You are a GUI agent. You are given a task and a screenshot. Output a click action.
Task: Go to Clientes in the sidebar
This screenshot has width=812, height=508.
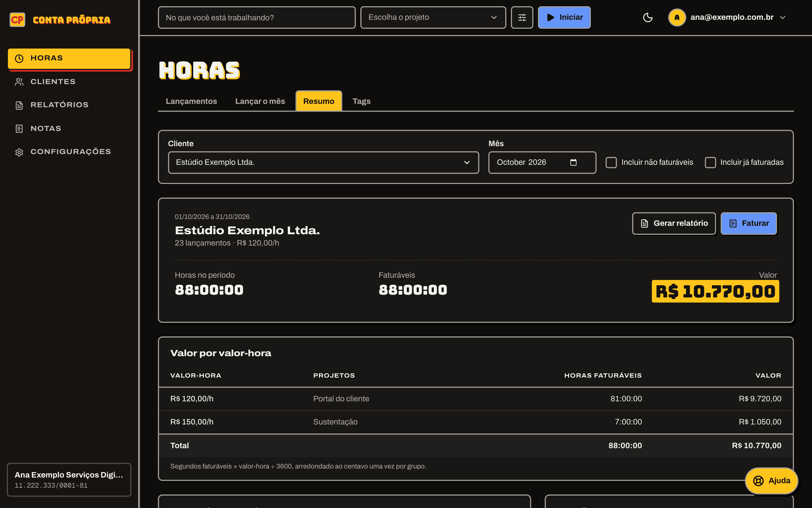click(x=69, y=82)
